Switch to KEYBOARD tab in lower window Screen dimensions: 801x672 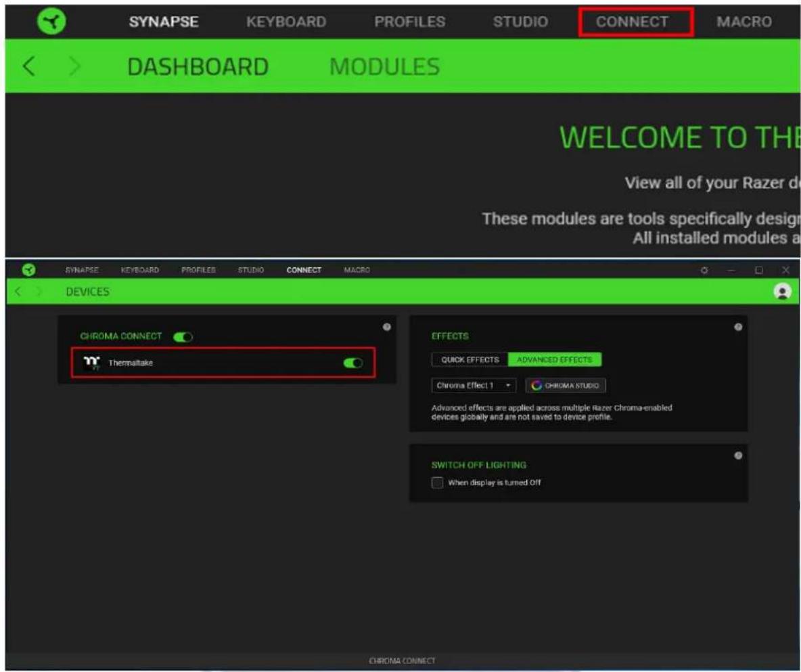click(140, 270)
